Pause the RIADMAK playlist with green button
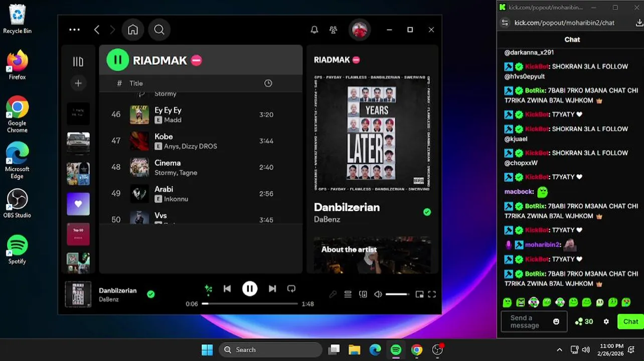The image size is (644, 361). 118,60
